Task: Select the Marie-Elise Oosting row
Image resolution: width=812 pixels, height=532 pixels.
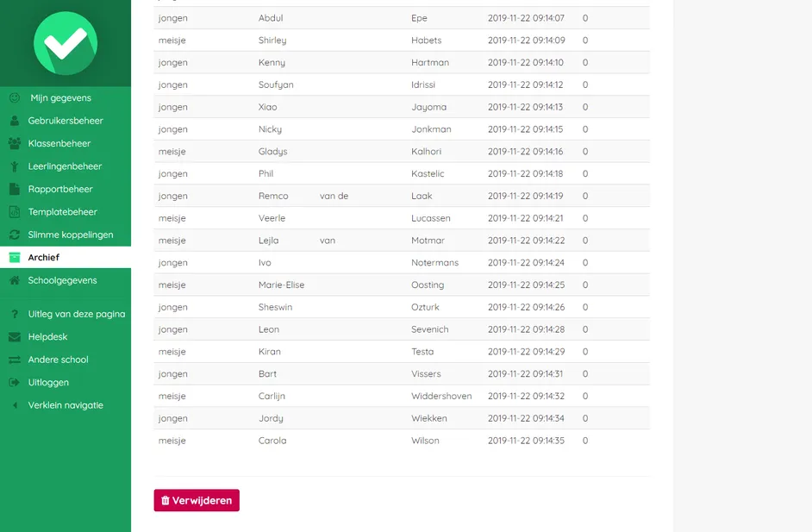Action: (x=402, y=285)
